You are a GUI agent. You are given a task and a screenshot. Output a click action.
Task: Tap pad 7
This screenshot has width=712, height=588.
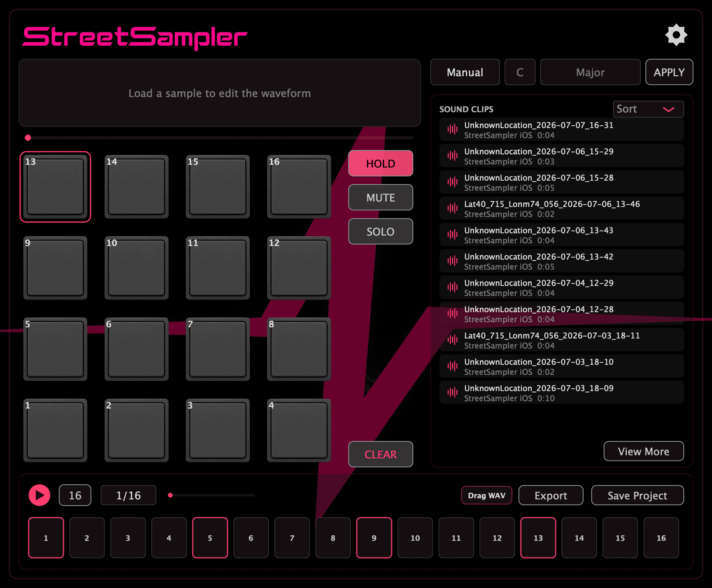[218, 349]
